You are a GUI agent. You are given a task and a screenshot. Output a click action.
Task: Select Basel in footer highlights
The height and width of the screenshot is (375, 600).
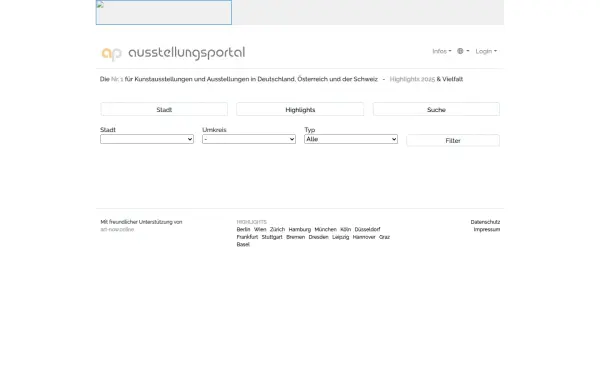[x=243, y=245]
